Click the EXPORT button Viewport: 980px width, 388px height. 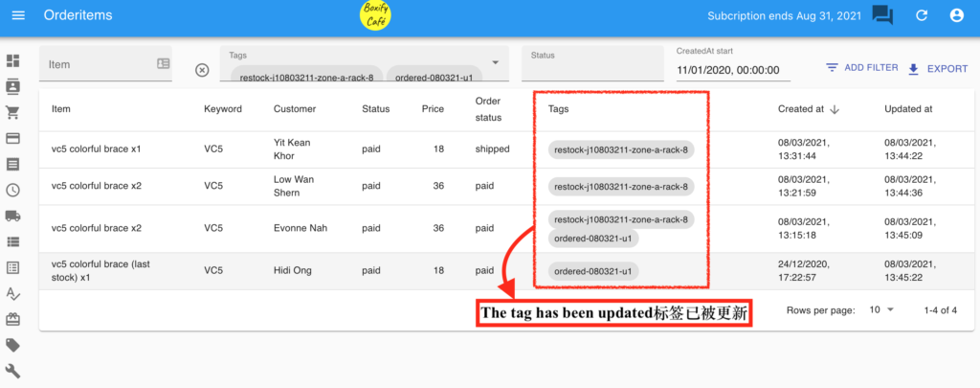point(937,68)
